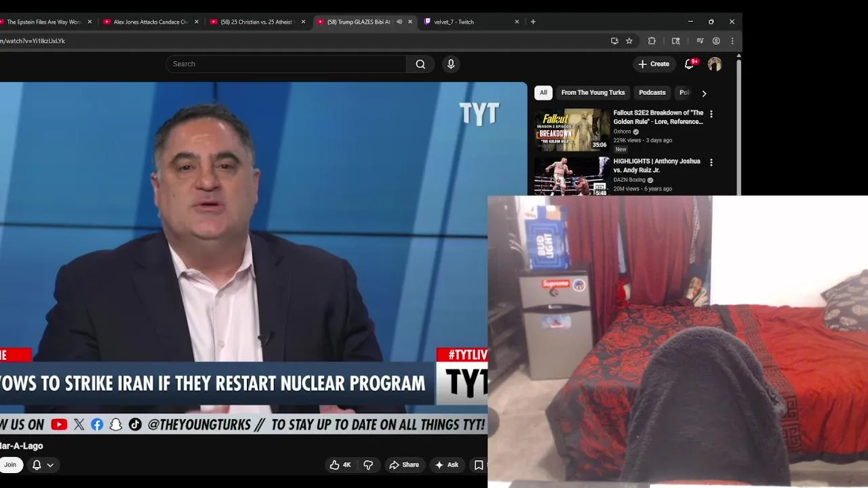
Task: Click the Create video button
Action: 654,64
